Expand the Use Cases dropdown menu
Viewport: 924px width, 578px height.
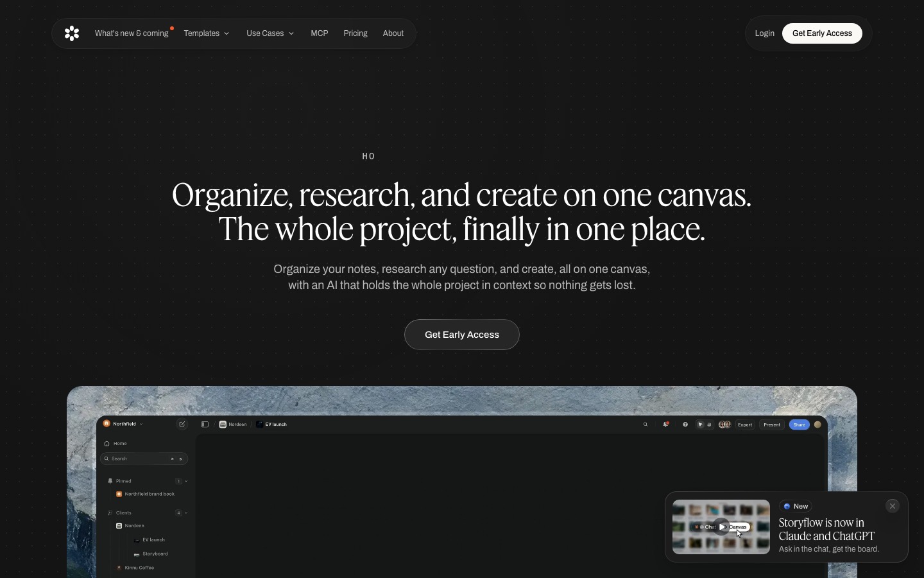pyautogui.click(x=270, y=33)
